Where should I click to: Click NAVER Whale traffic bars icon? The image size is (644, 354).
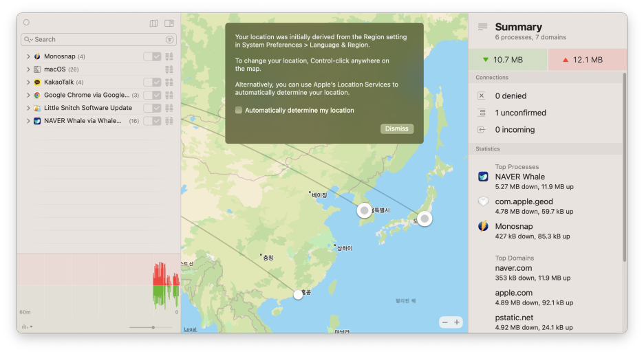[x=169, y=121]
